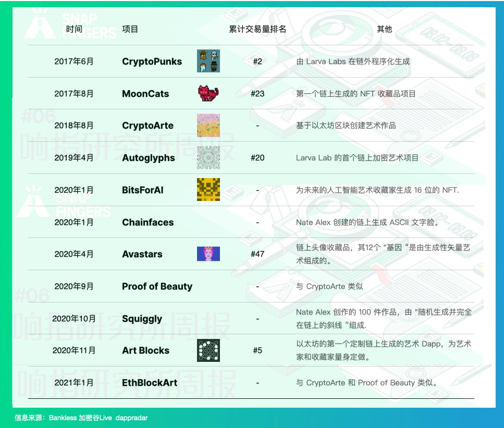
Task: Click the #20 ranking for Autoglyphs
Action: coord(257,158)
